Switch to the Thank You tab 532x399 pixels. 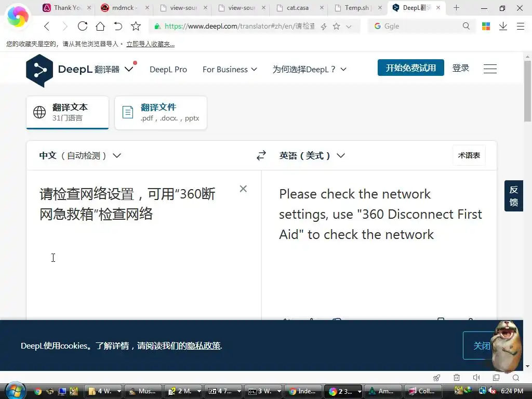pos(67,7)
